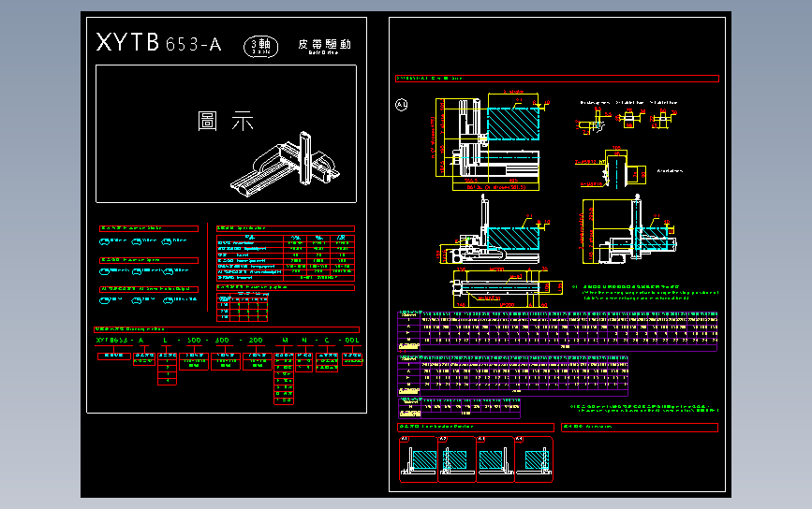
Task: Click the A1 installation variant thumbnail
Action: tap(419, 459)
